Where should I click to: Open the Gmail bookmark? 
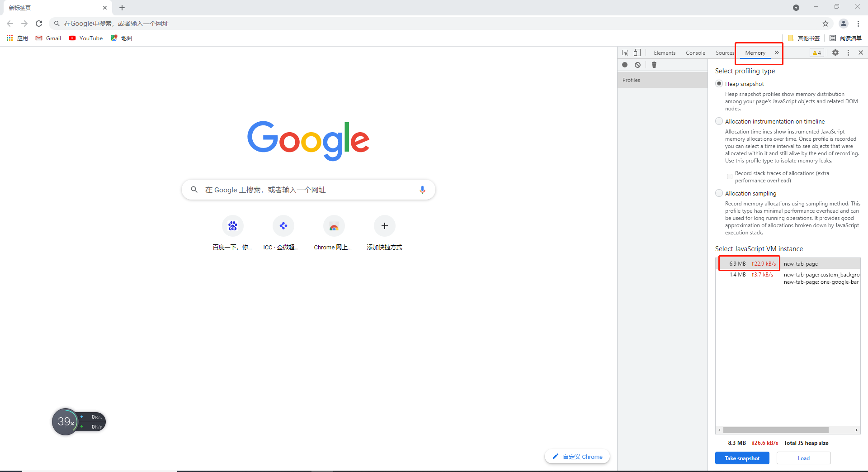tap(48, 38)
